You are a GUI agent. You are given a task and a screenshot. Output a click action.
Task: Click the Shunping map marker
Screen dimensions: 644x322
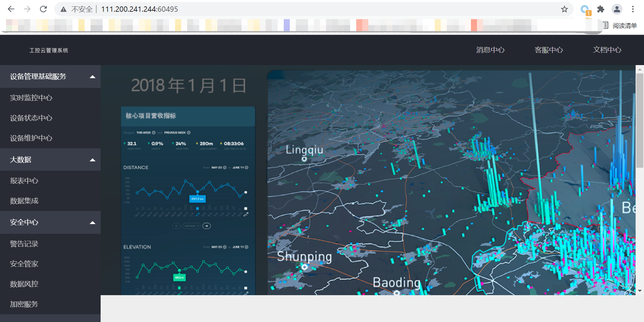point(304,267)
